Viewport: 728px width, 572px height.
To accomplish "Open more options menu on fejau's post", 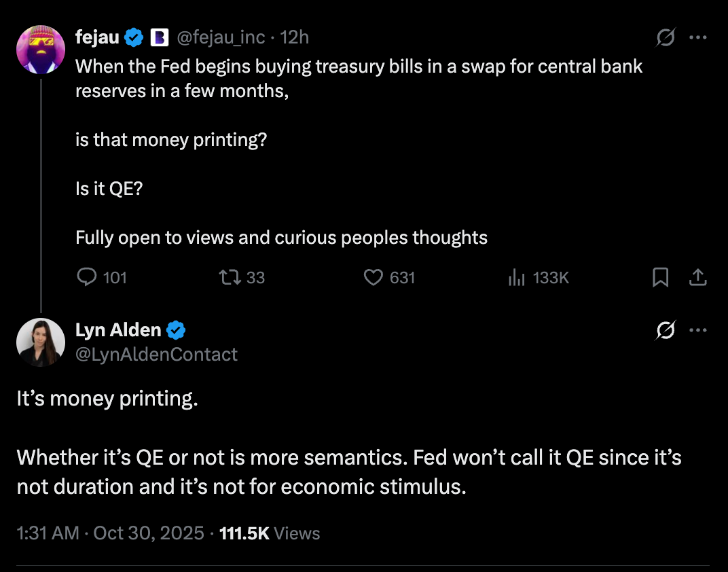I will point(698,38).
